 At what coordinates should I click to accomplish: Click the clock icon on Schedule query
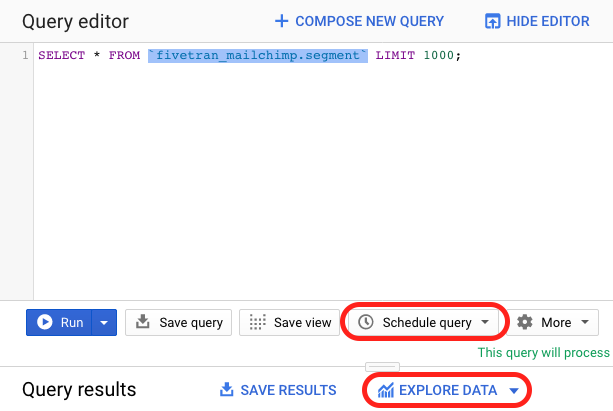coord(366,322)
